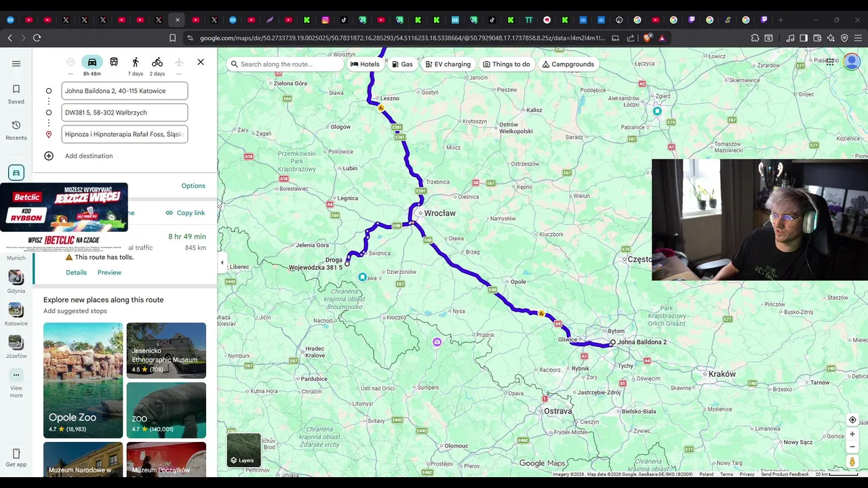
Task: Click the Wrocław city label
Action: (439, 213)
